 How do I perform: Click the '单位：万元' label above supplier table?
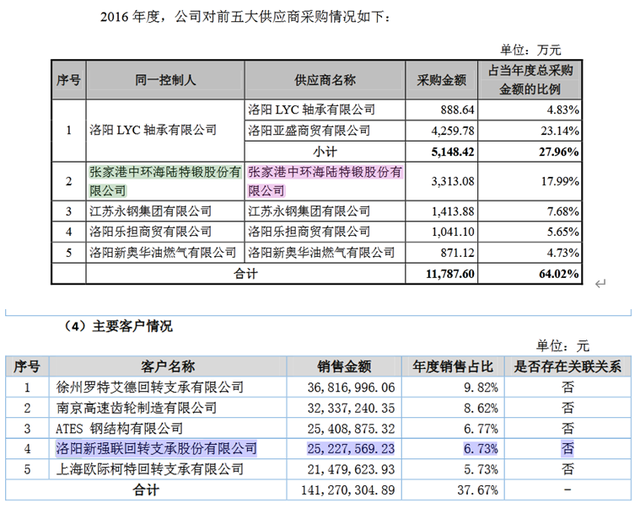click(x=531, y=50)
